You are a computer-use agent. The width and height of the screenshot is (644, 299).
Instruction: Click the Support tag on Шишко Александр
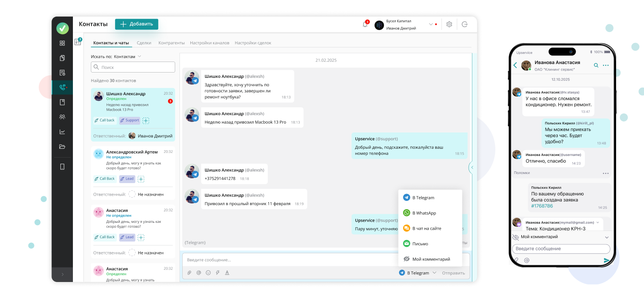click(x=130, y=120)
